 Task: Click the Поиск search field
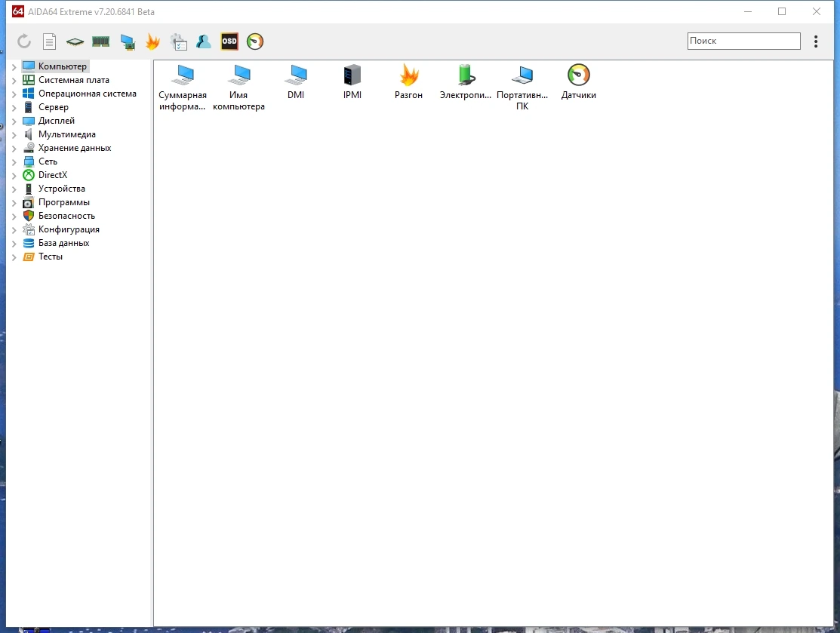(x=743, y=41)
